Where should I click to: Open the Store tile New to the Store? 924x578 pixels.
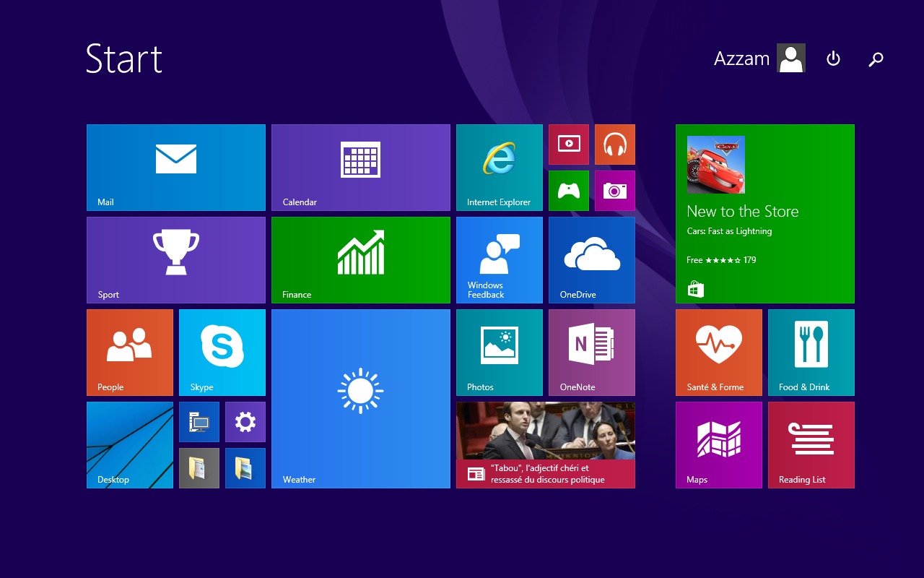[765, 214]
